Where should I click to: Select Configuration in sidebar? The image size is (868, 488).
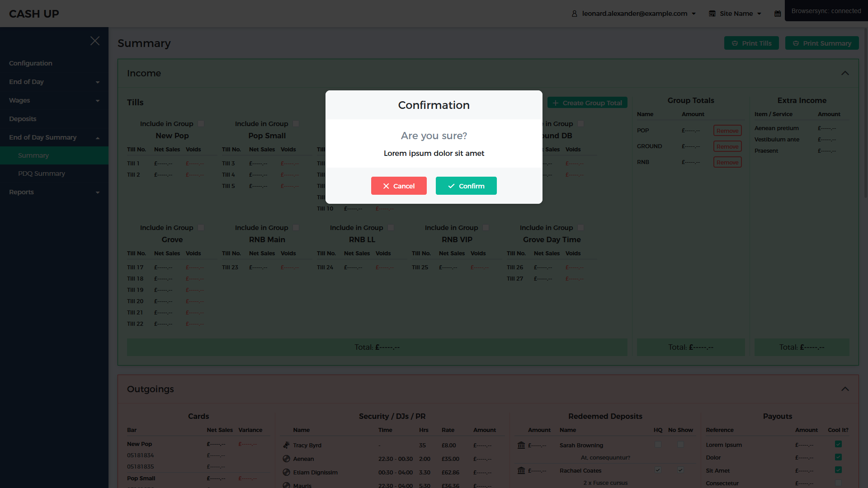click(x=31, y=63)
